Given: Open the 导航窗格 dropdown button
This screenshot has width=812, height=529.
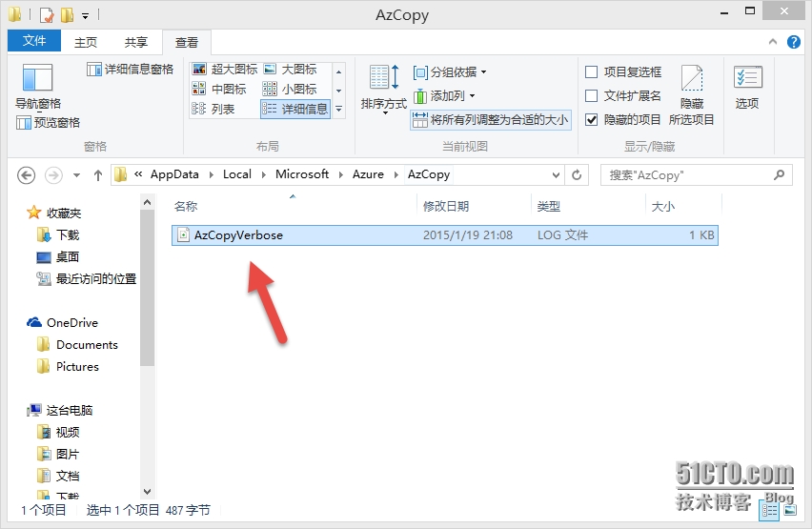Looking at the screenshot, I should [x=38, y=87].
